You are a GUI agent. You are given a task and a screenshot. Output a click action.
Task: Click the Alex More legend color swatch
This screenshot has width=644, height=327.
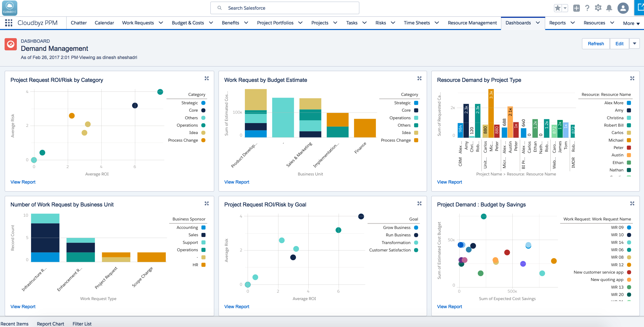[x=629, y=103]
